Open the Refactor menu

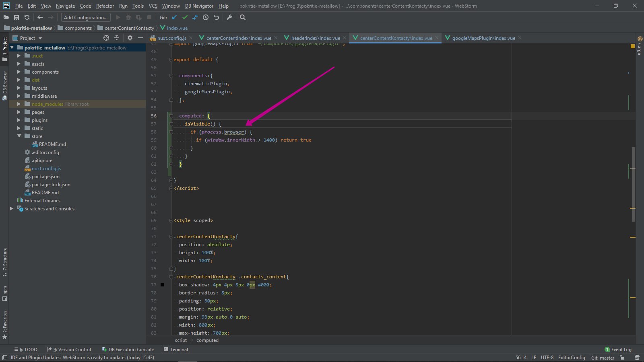105,6
